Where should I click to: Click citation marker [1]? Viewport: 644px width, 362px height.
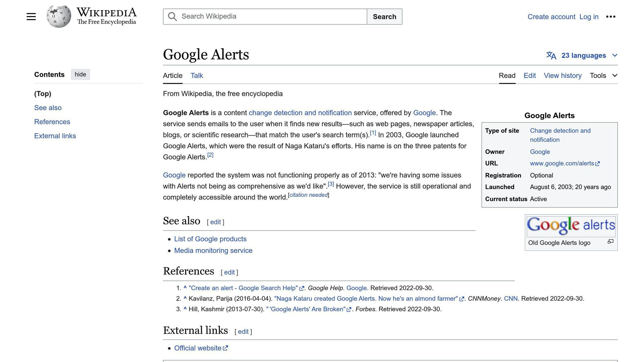click(373, 133)
